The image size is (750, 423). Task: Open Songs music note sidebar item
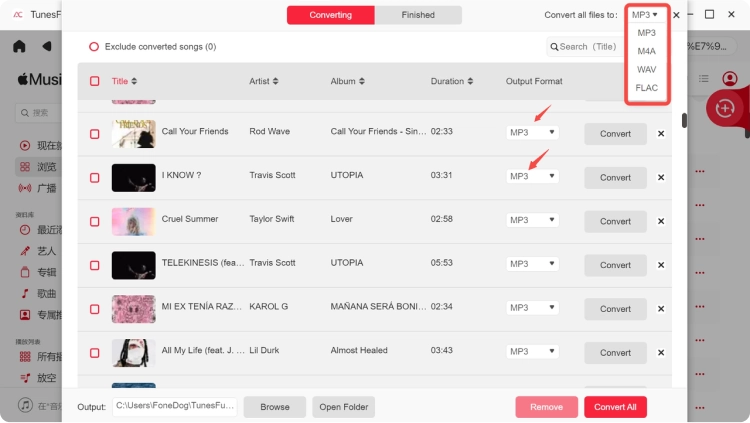click(38, 293)
